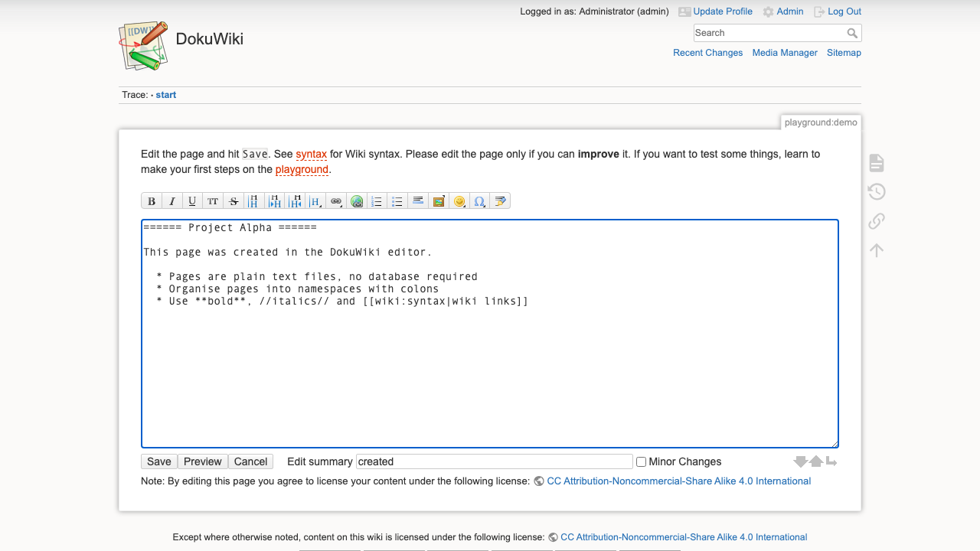The width and height of the screenshot is (980, 551).
Task: Open the footer CC license link
Action: [x=684, y=537]
